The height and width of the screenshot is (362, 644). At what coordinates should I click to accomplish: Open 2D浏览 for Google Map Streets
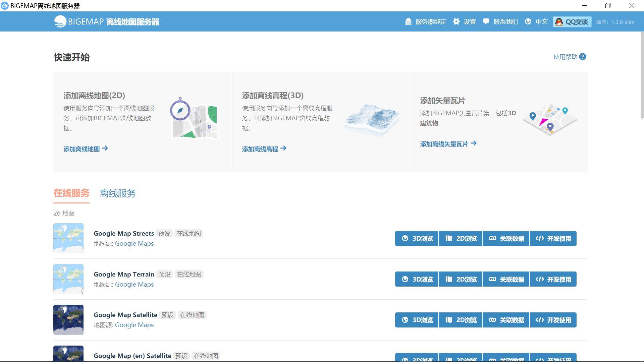[461, 238]
